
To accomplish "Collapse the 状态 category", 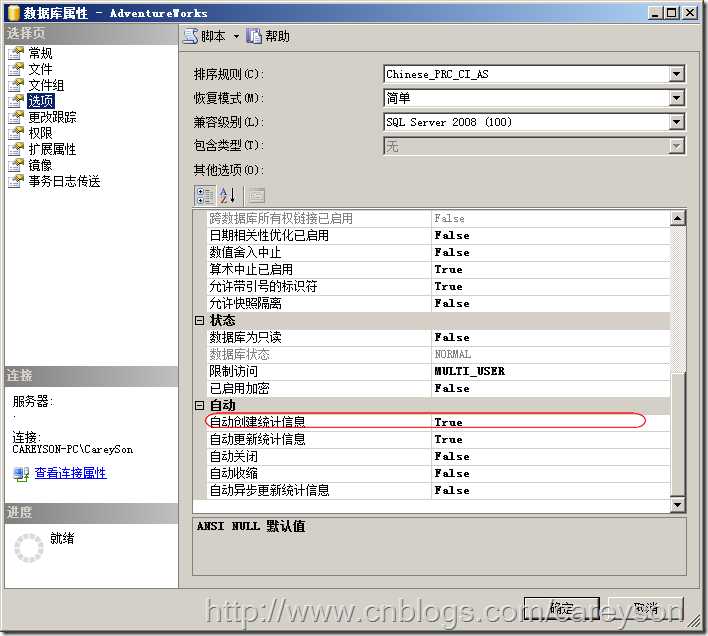I will 200,320.
